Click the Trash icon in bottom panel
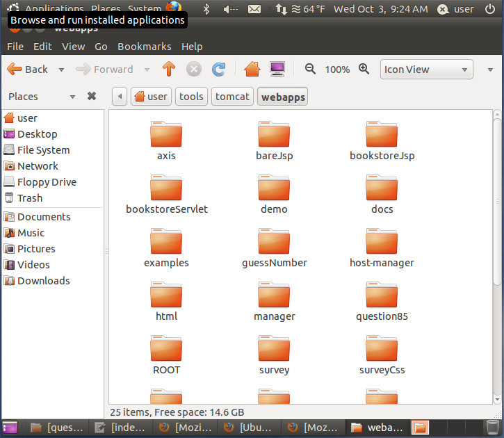504x438 pixels. pos(492,427)
